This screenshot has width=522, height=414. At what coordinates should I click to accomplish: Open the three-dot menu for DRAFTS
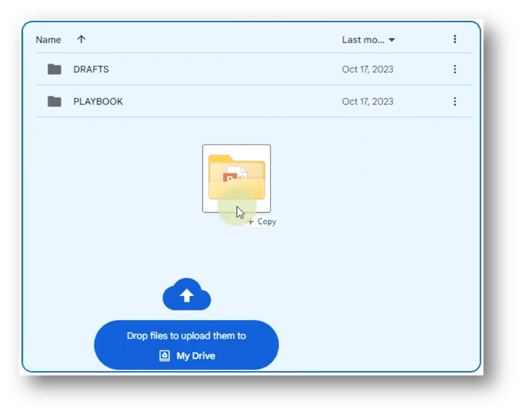tap(455, 69)
